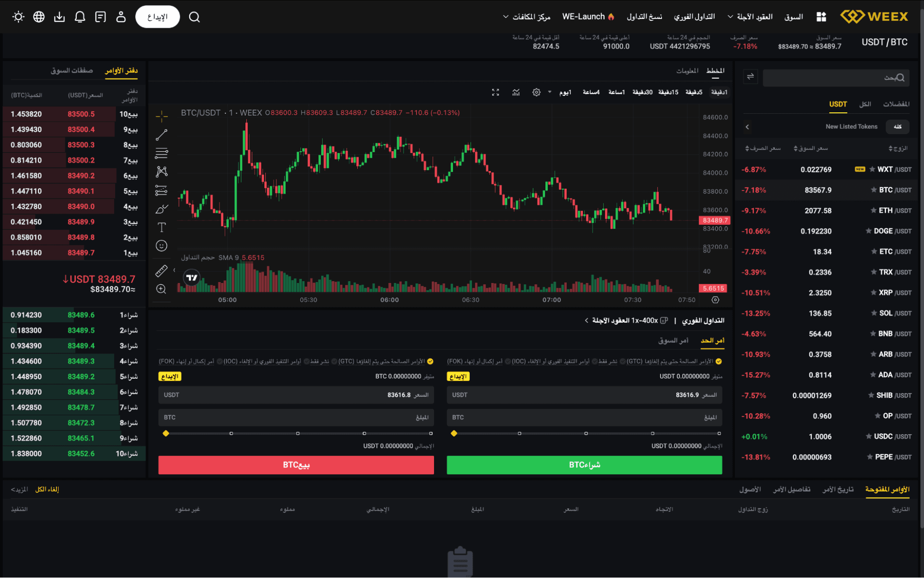Open the user profile icon
Viewport: 924px width, 578px height.
[x=121, y=17]
